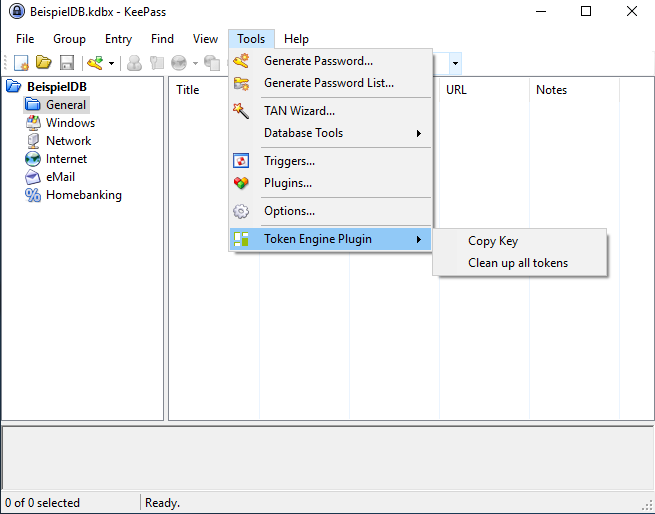Image resolution: width=655 pixels, height=514 pixels.
Task: Open the File menu
Action: [25, 39]
